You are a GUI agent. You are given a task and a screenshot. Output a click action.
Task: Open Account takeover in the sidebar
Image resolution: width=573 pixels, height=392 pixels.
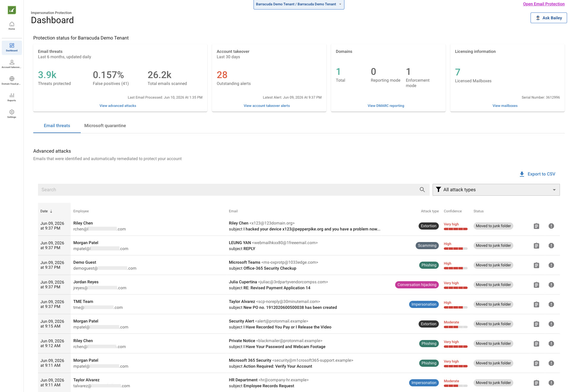[12, 64]
